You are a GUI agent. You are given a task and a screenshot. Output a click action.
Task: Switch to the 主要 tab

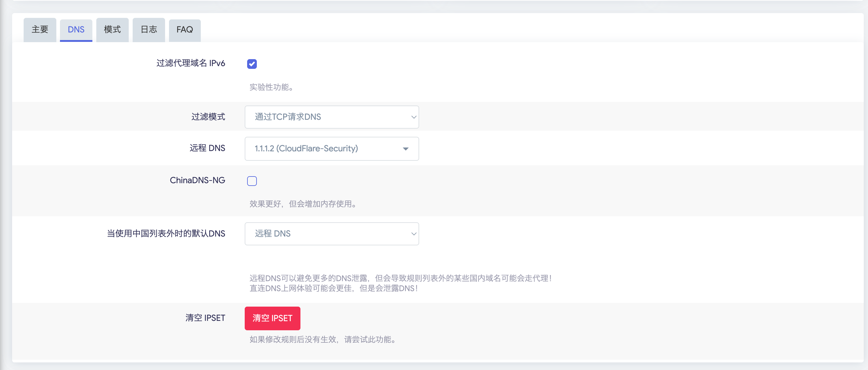tap(40, 30)
